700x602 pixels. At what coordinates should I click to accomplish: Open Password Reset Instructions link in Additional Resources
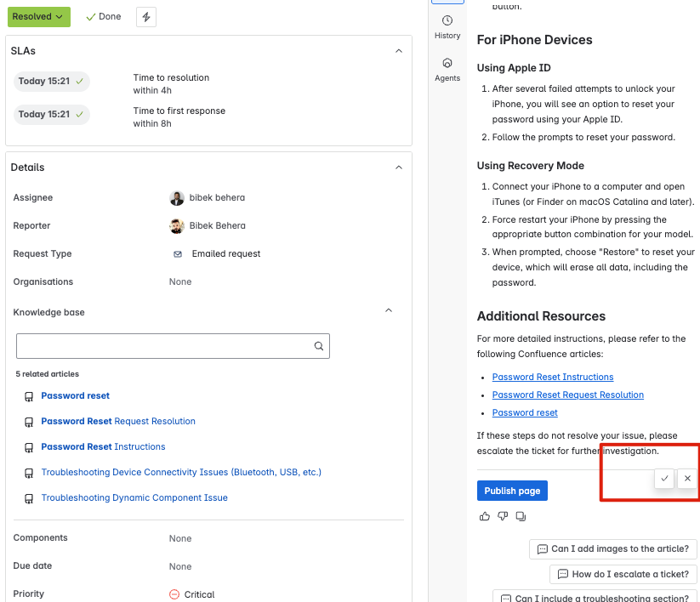553,377
